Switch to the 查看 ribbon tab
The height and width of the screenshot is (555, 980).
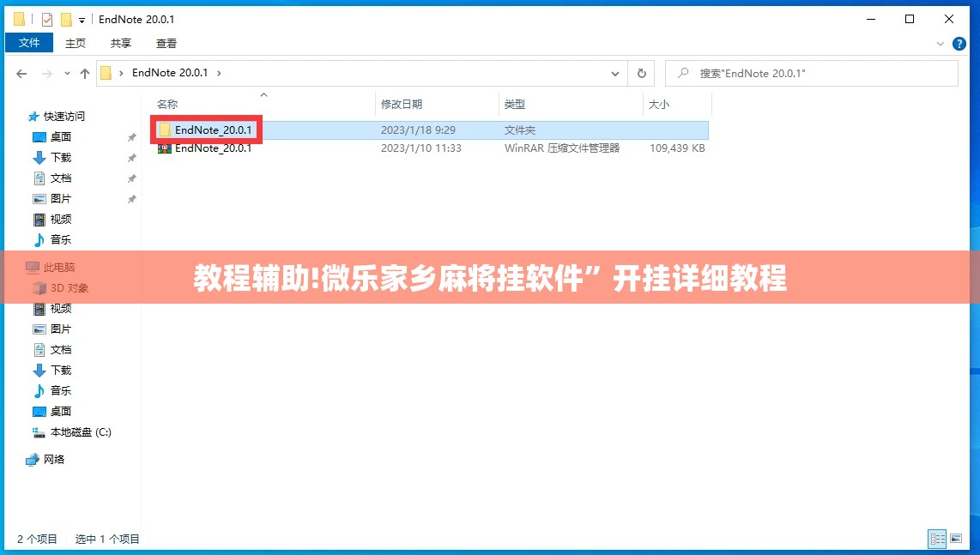(x=166, y=43)
